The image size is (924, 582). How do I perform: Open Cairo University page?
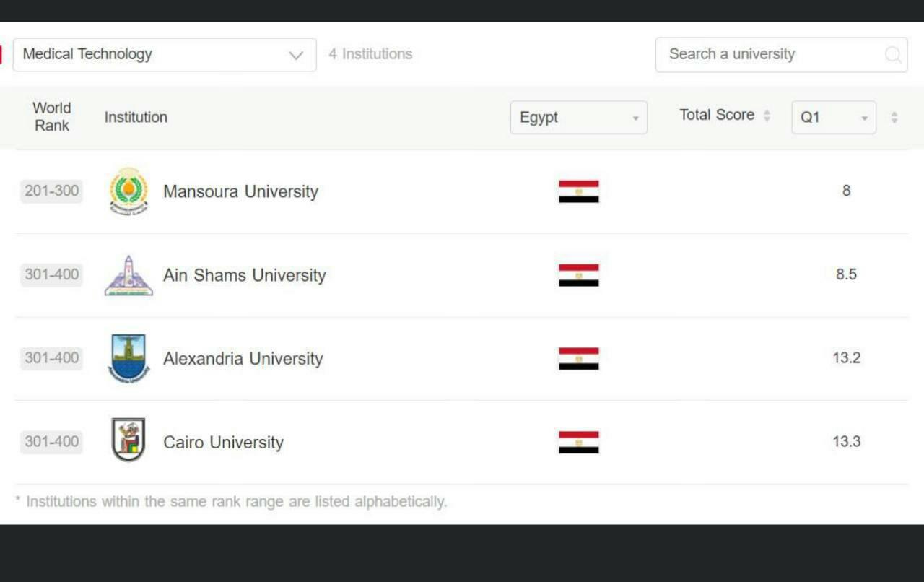click(x=223, y=442)
